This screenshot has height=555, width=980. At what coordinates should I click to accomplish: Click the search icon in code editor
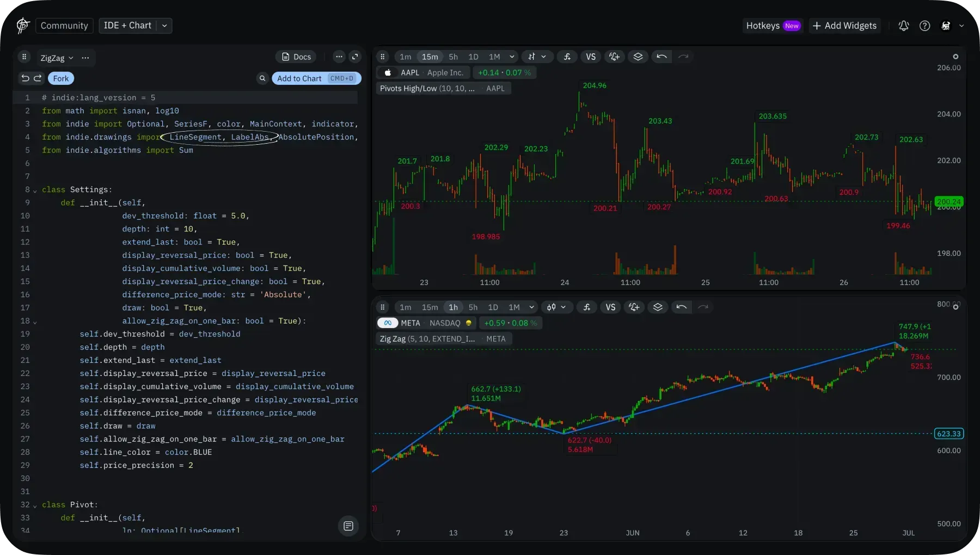(x=262, y=78)
